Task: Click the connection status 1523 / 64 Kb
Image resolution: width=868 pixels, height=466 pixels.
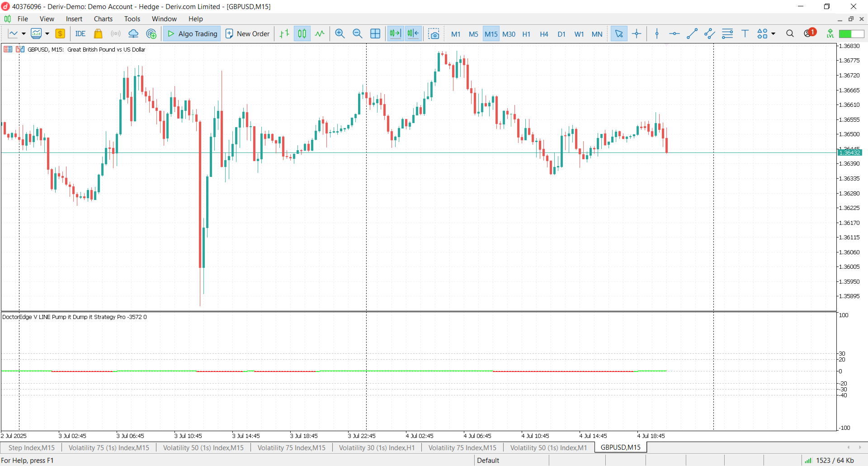Action: click(829, 460)
